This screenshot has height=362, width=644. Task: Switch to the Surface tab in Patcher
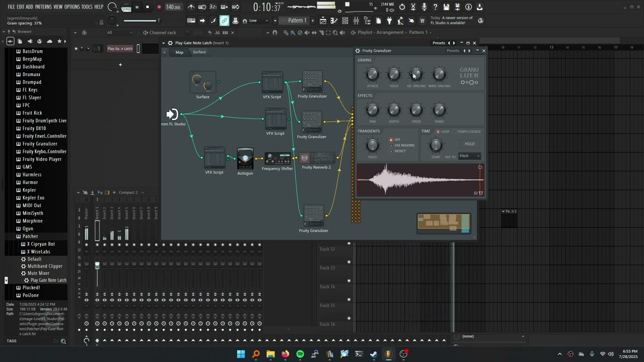click(x=199, y=52)
